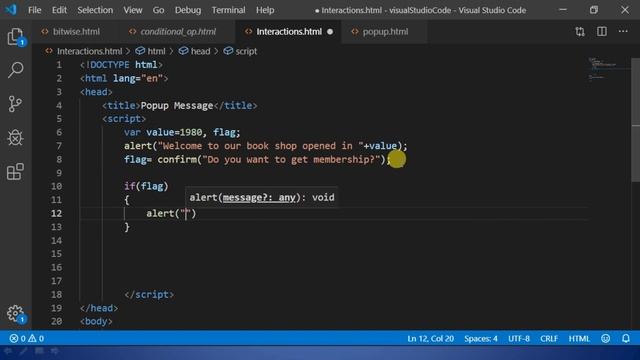Open the feedback smiley in status bar
This screenshot has width=640, height=360.
click(x=605, y=338)
